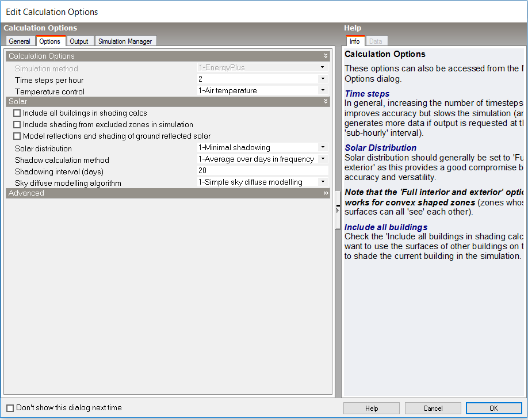Image resolution: width=528 pixels, height=420 pixels.
Task: Tick Don't show this dialog next time
Action: [x=10, y=408]
